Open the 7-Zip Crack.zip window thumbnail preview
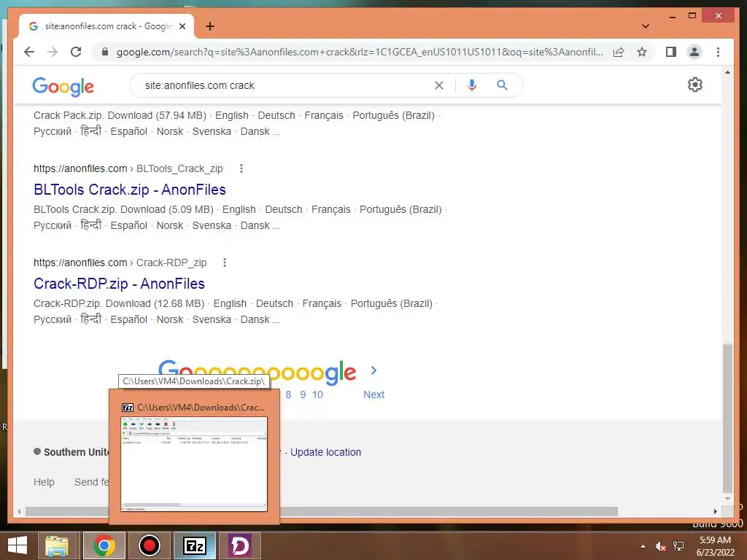 (x=194, y=464)
